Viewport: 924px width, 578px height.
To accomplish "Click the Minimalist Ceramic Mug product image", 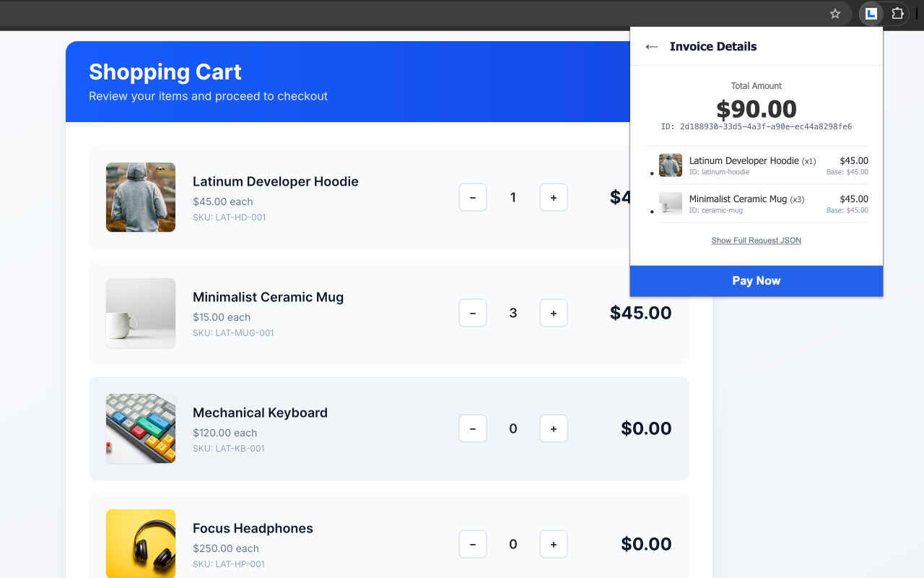I will tap(140, 312).
